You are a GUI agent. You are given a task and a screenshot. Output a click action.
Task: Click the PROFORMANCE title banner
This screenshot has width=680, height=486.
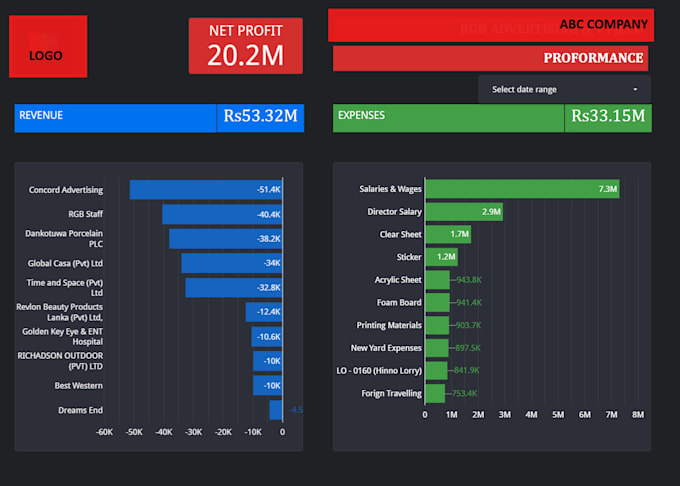tap(490, 58)
